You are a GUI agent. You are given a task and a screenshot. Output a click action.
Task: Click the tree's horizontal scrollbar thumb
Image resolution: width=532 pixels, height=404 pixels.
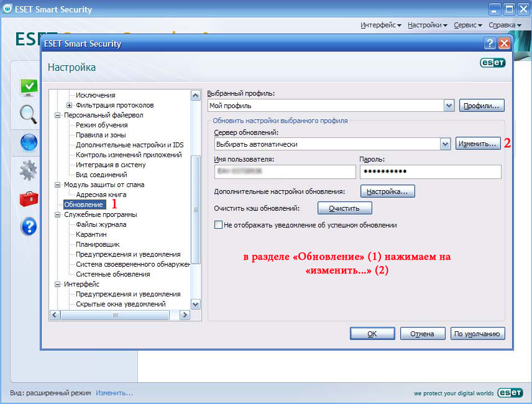[115, 315]
